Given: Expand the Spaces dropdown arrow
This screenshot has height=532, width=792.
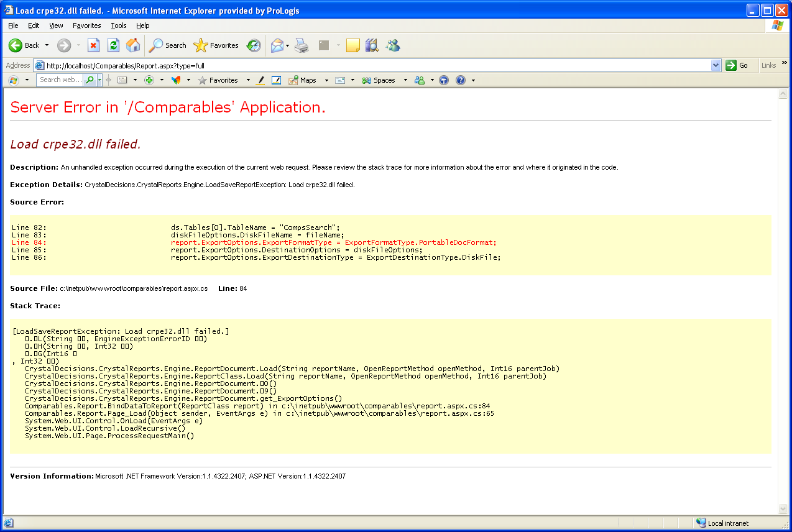Looking at the screenshot, I should click(405, 80).
